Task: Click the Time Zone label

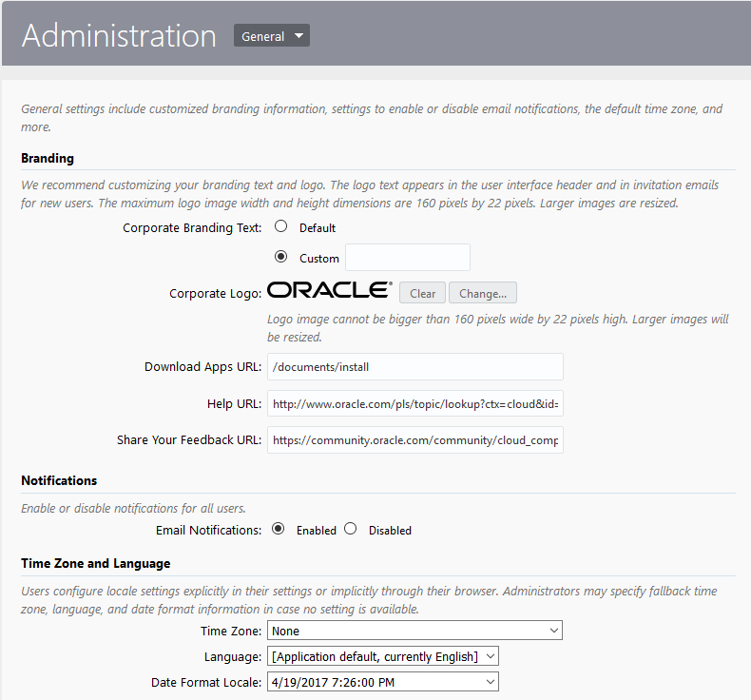Action: point(231,631)
